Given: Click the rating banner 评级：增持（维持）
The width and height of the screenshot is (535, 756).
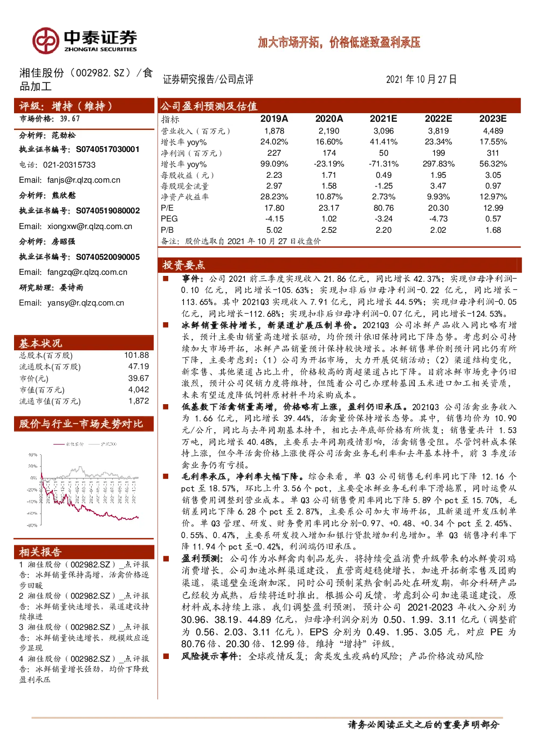Looking at the screenshot, I should click(84, 106).
